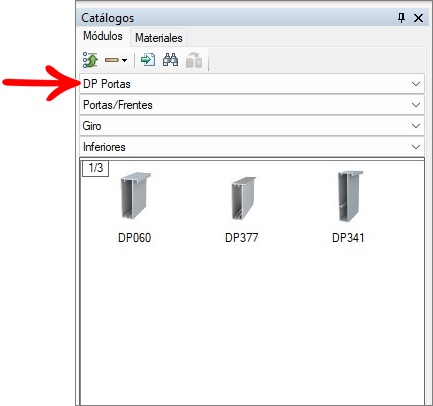Click the green tree navigate-up icon
This screenshot has height=406, width=433.
(x=90, y=60)
